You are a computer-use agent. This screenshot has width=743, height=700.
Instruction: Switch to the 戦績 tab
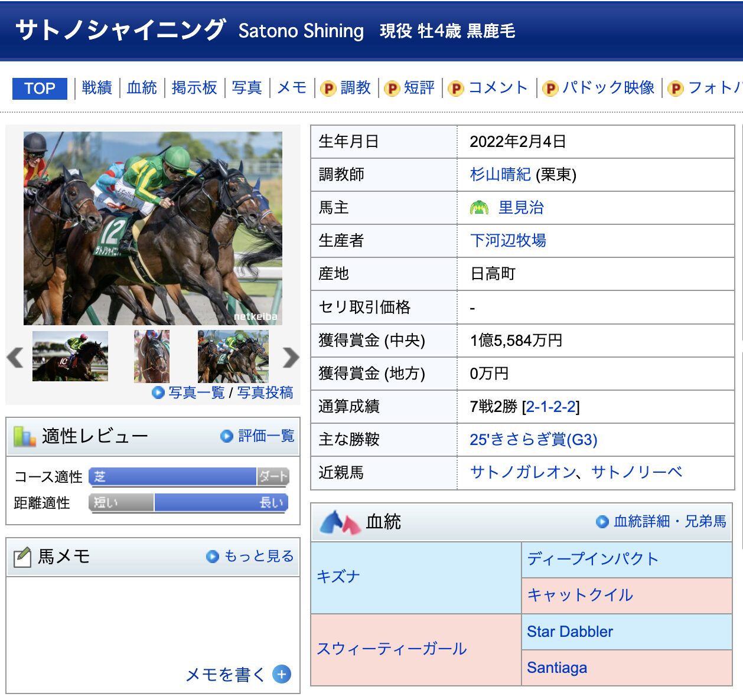pos(97,88)
